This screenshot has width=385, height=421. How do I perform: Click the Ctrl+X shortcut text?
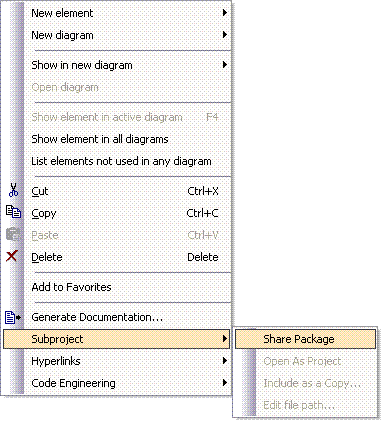pyautogui.click(x=203, y=191)
